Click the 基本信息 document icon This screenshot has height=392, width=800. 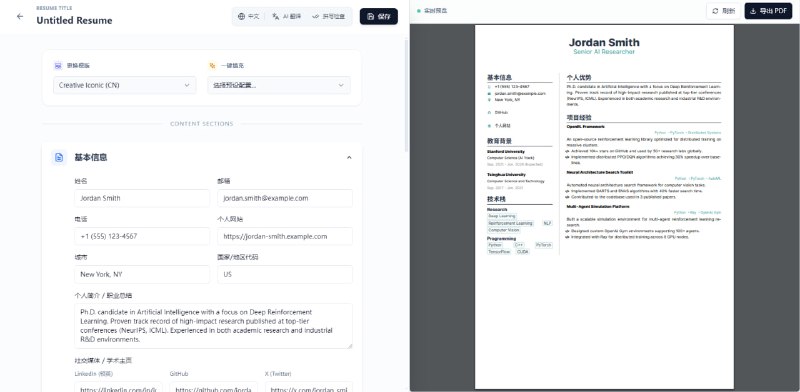tap(59, 157)
